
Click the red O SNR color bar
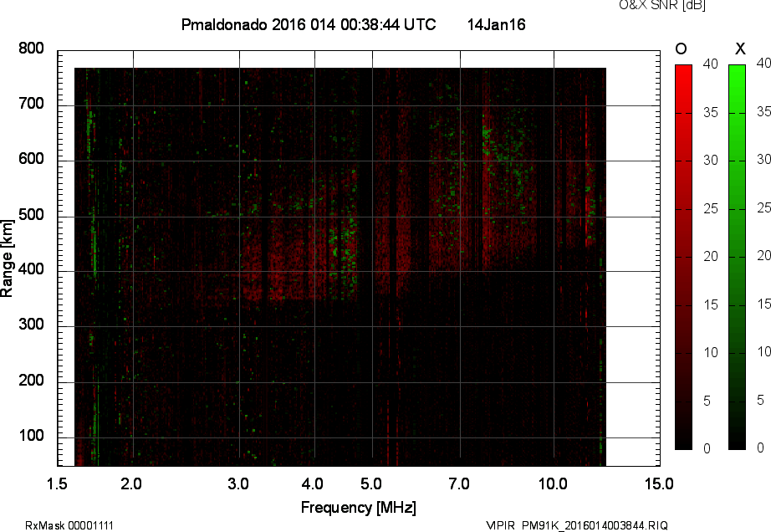[x=683, y=257]
